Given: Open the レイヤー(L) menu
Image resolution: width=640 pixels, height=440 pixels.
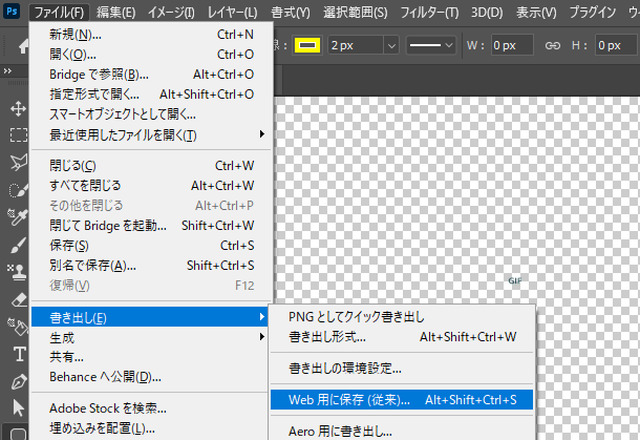Looking at the screenshot, I should 233,13.
